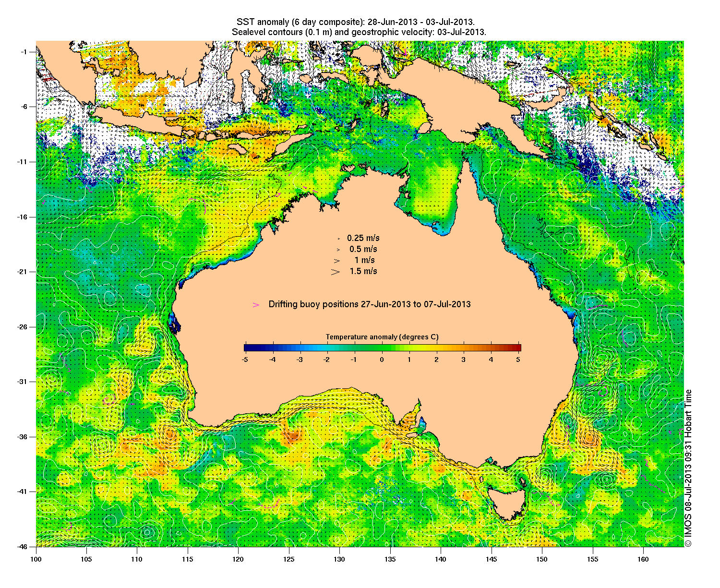
Task: Click the longitude axis label 140
Action: tap(441, 559)
